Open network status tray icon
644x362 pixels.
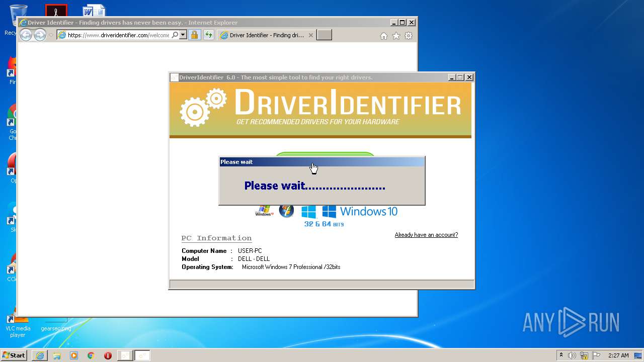coord(584,355)
